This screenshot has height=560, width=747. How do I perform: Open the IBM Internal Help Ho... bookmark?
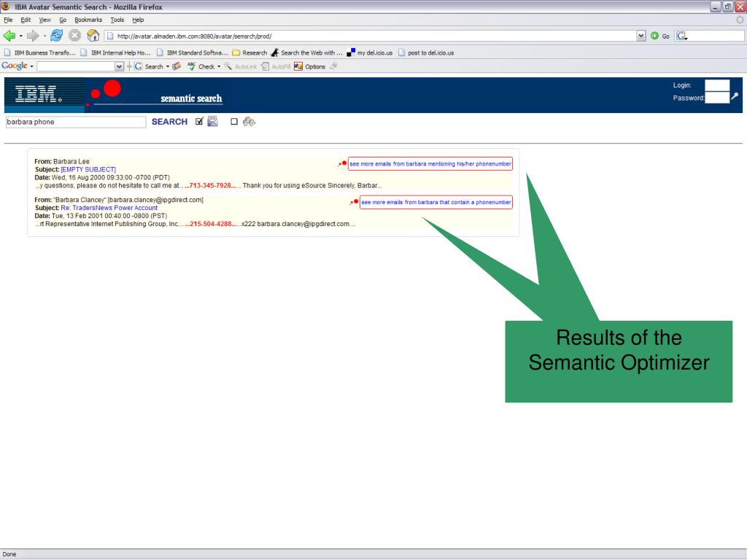coord(116,52)
